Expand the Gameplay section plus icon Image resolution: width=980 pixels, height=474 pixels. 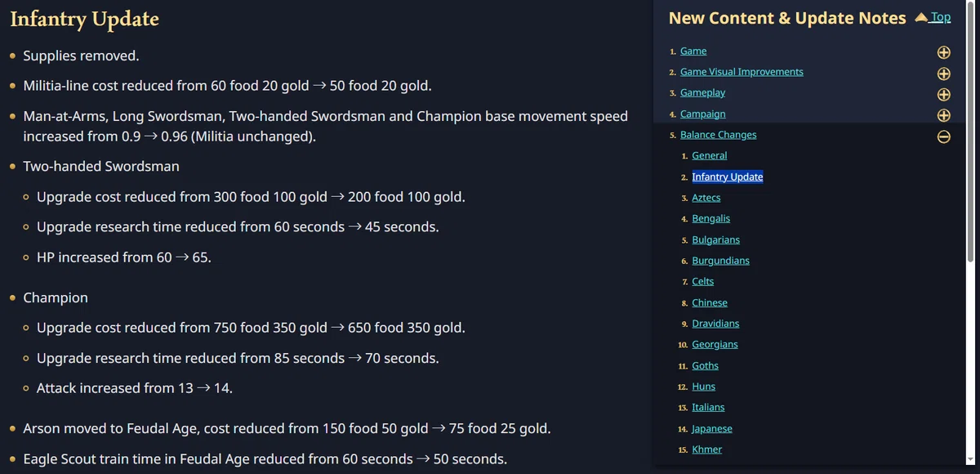click(943, 94)
